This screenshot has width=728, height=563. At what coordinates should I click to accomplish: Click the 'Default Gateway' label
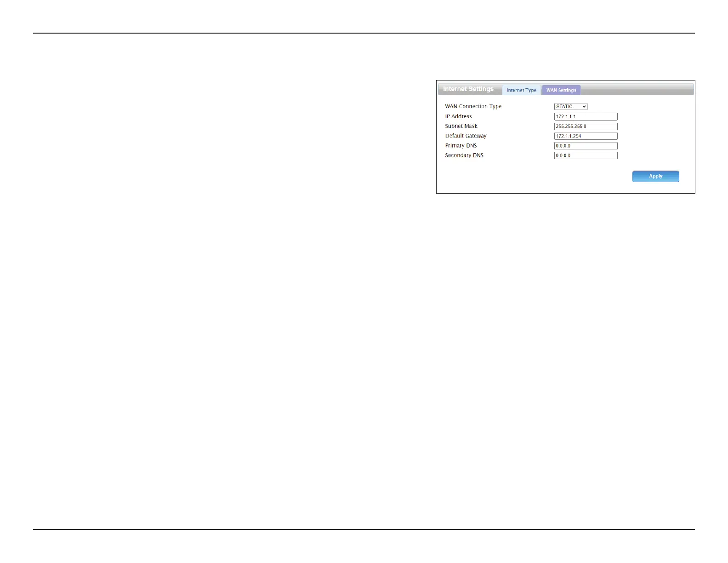coord(466,136)
